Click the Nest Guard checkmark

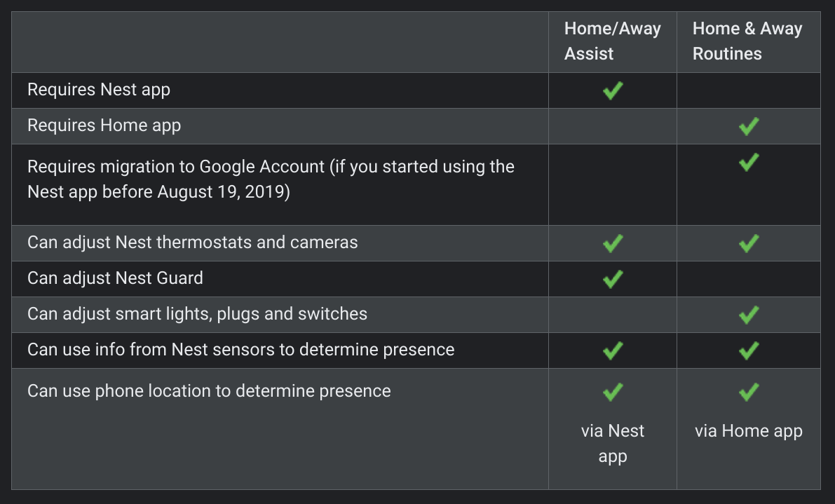tap(613, 279)
